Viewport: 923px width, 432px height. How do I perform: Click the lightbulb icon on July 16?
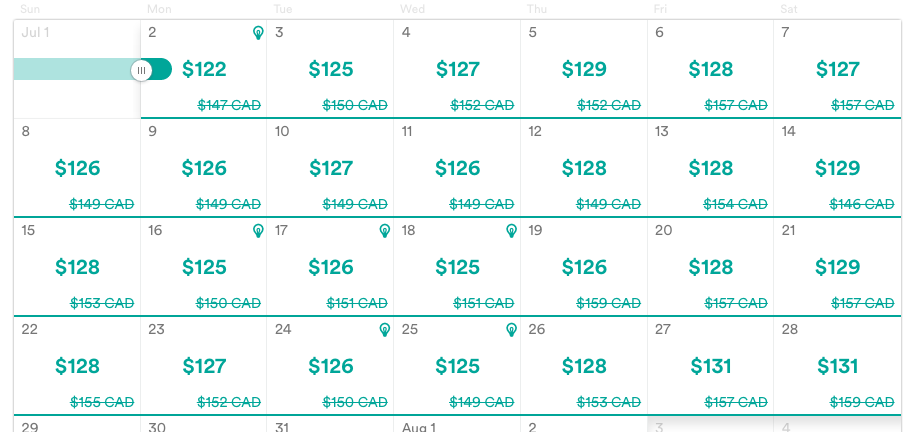pos(258,231)
